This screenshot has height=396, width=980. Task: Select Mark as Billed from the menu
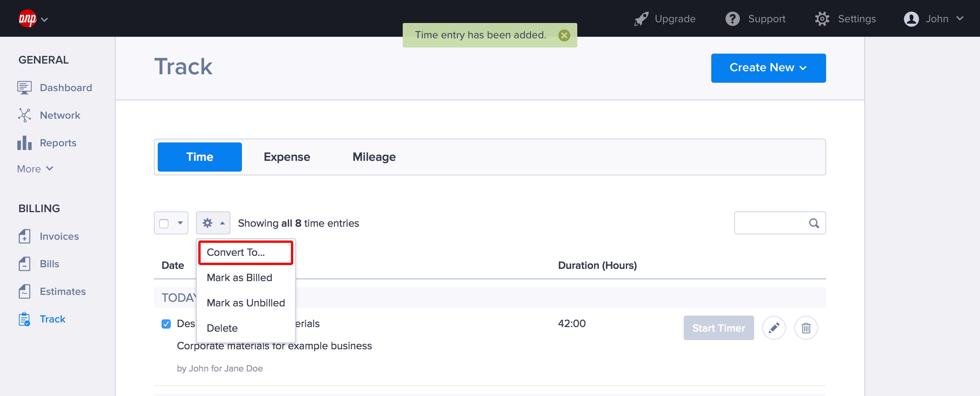239,278
